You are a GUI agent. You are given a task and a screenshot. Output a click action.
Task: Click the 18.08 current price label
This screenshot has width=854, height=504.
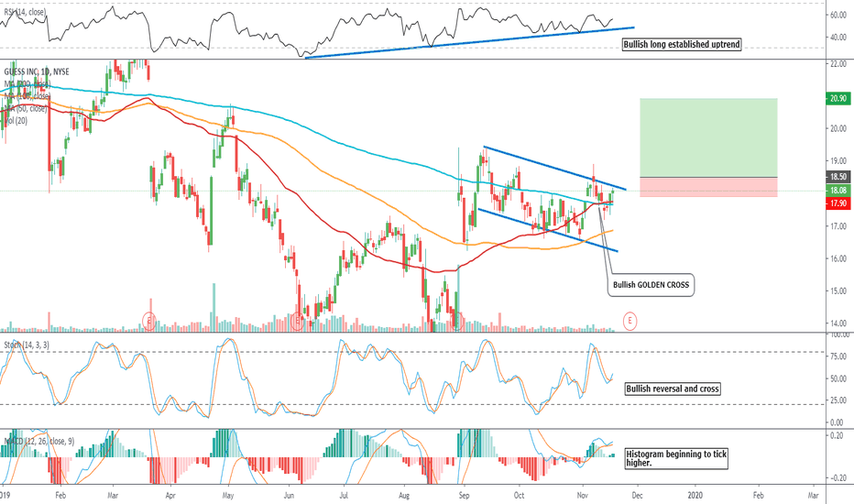(838, 191)
